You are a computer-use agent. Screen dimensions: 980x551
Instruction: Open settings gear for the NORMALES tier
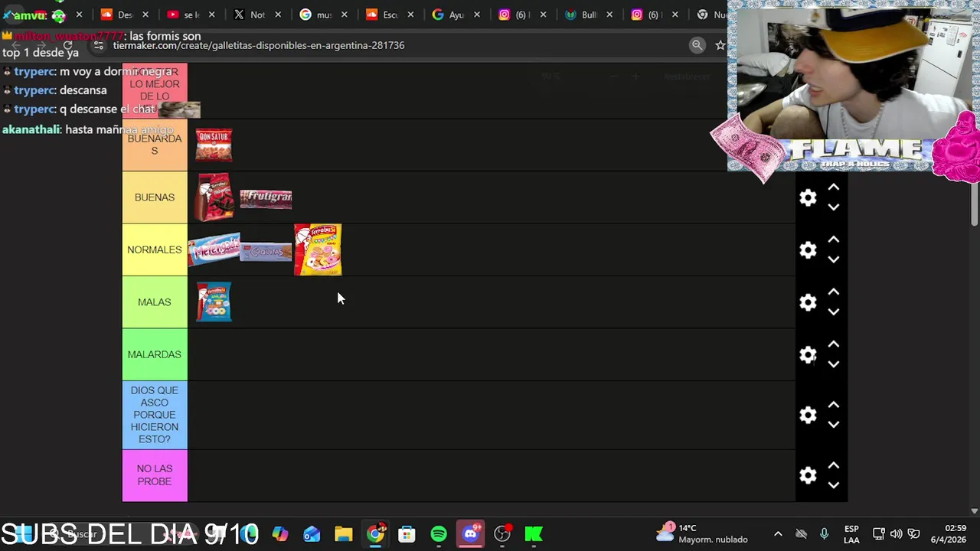(x=808, y=249)
